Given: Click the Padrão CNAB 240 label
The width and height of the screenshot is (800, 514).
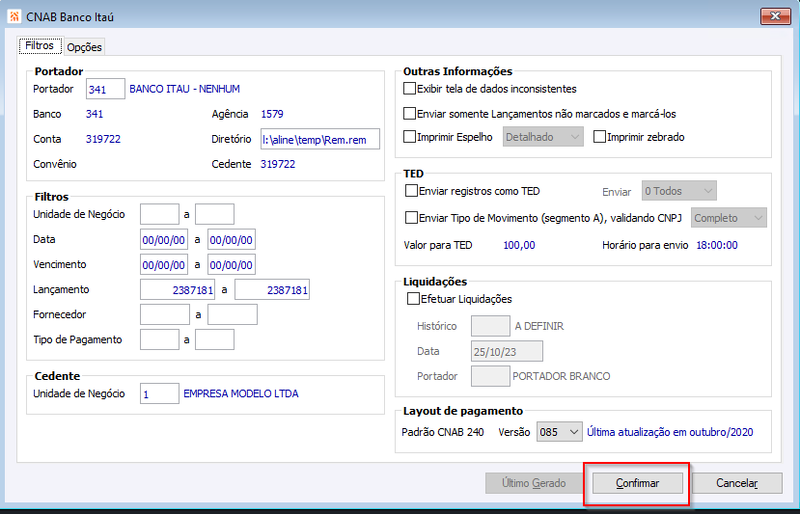Looking at the screenshot, I should tap(442, 432).
